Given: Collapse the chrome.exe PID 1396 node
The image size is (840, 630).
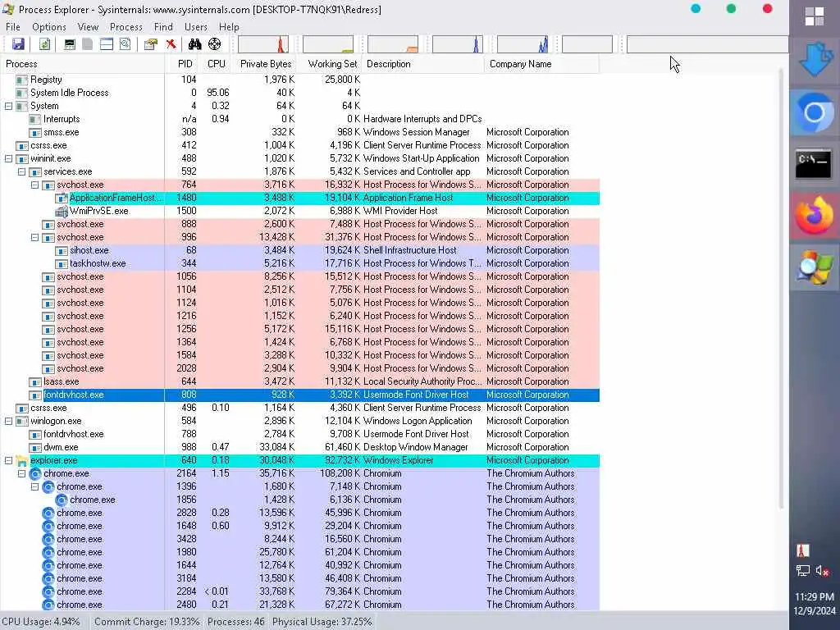Looking at the screenshot, I should point(34,487).
